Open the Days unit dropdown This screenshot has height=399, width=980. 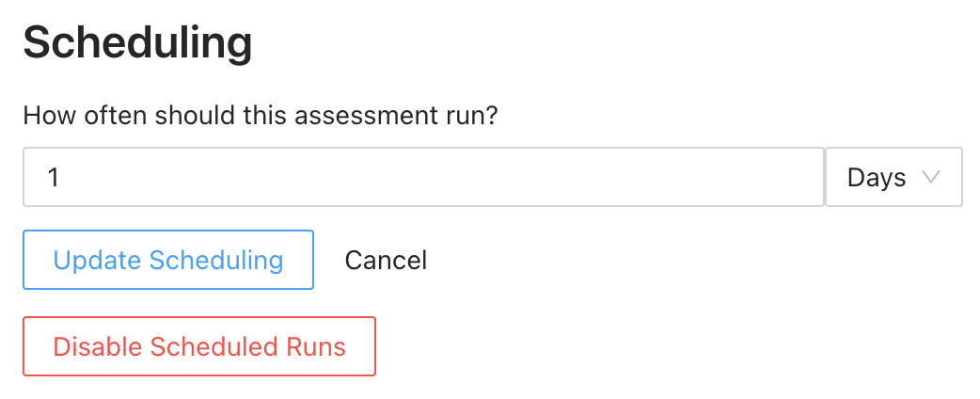[x=893, y=177]
